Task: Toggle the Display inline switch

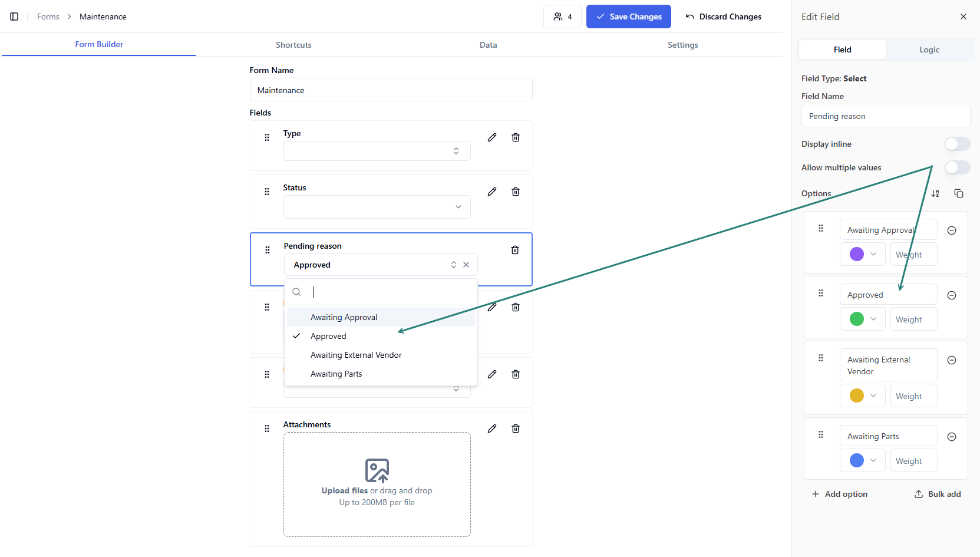Action: [956, 144]
